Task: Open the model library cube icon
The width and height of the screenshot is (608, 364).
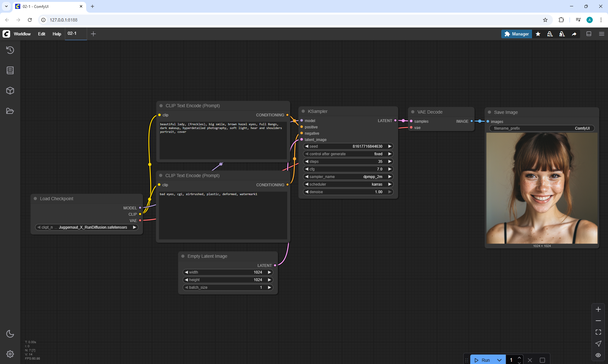Action: [x=10, y=91]
